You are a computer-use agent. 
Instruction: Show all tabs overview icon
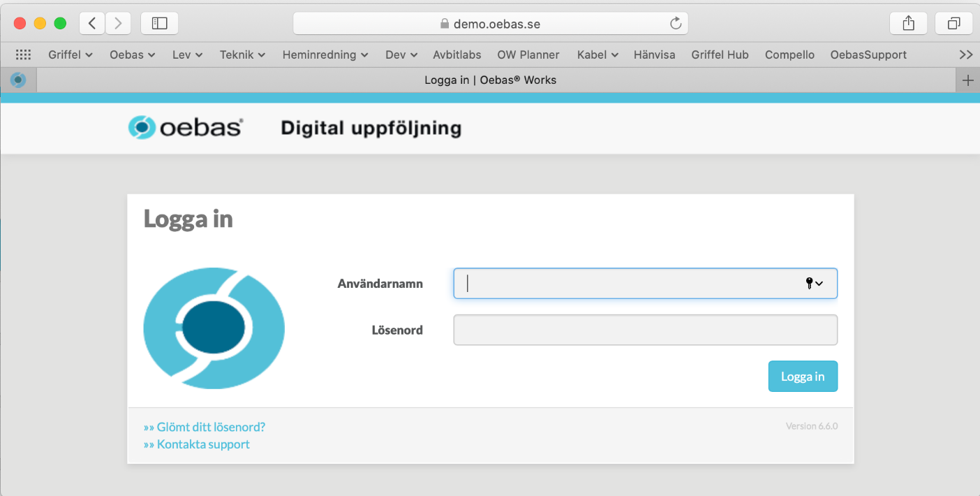[x=953, y=23]
